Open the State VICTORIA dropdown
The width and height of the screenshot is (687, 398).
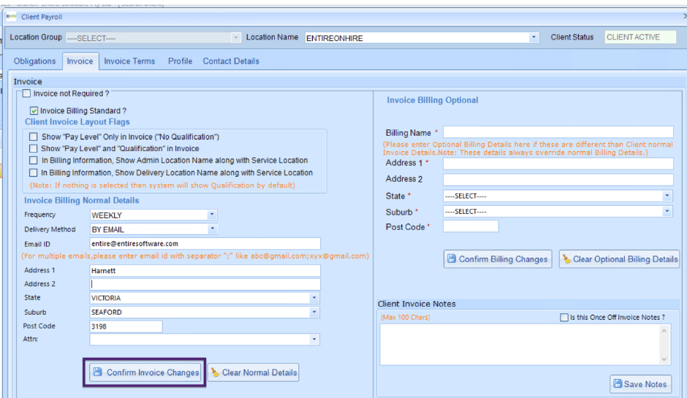click(x=314, y=298)
